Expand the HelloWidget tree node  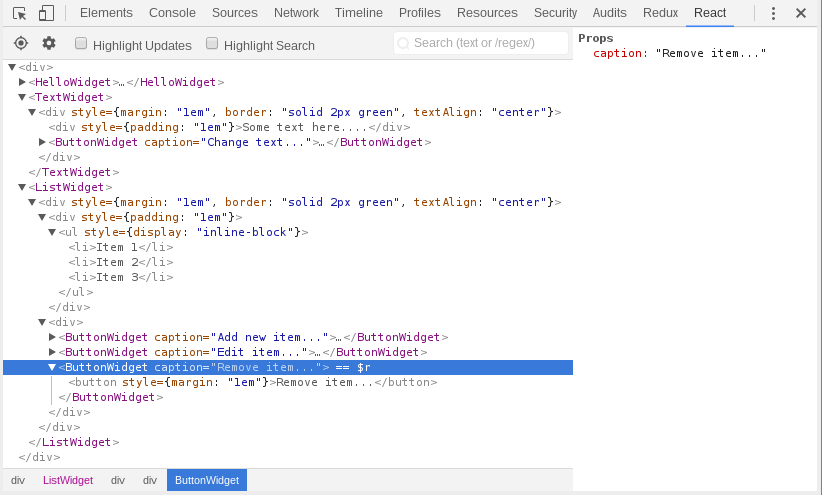tap(22, 82)
